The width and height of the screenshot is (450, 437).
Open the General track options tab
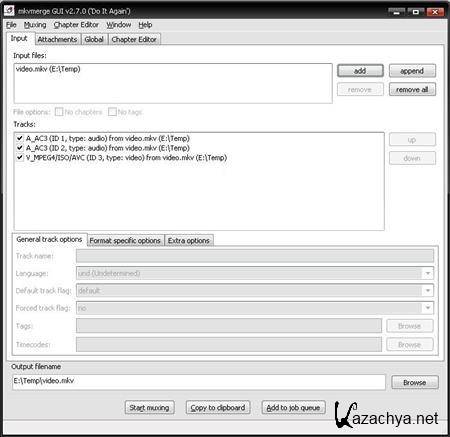[49, 239]
